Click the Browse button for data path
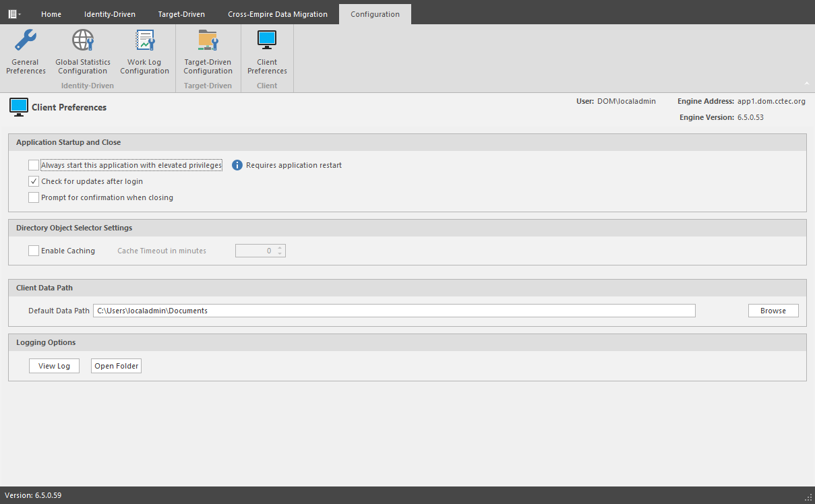Viewport: 815px width, 504px height. click(x=773, y=311)
